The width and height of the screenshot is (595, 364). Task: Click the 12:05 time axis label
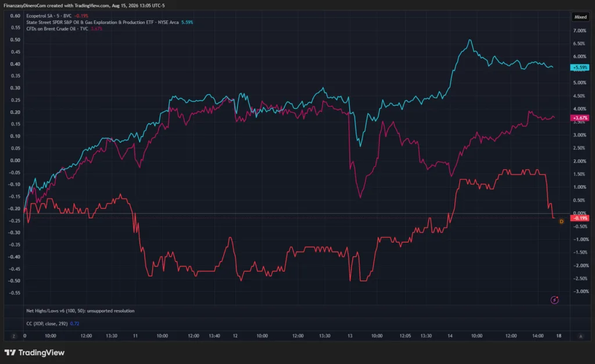pyautogui.click(x=405, y=336)
